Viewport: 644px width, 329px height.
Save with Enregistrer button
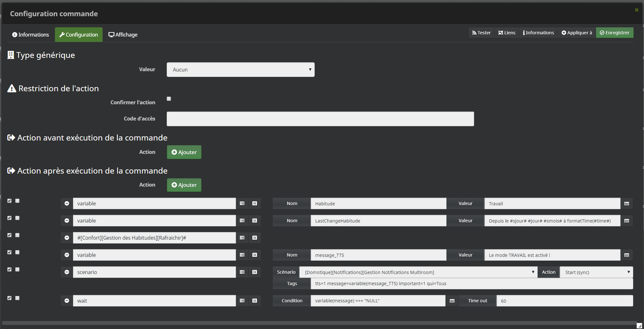coord(614,33)
